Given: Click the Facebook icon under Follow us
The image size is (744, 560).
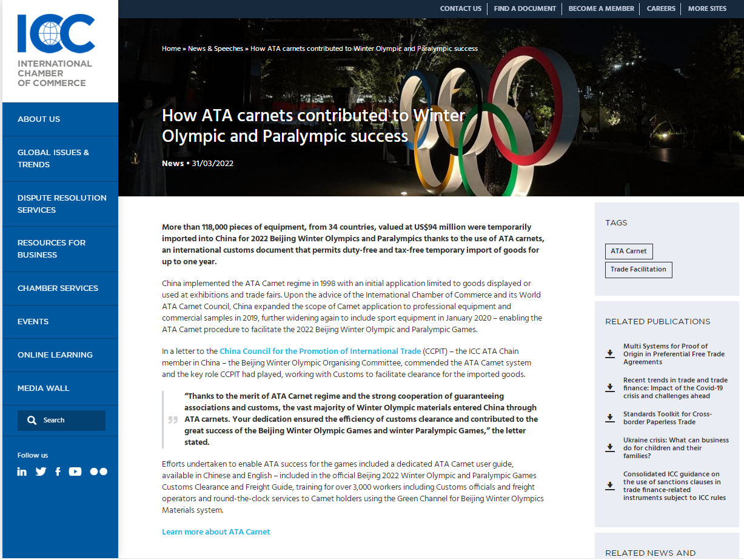Looking at the screenshot, I should [x=58, y=472].
